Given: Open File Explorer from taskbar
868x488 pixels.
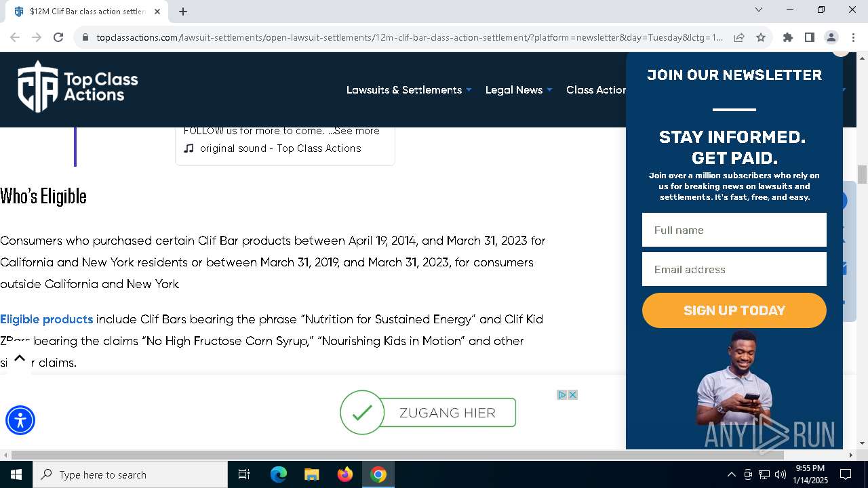Looking at the screenshot, I should coord(312,474).
